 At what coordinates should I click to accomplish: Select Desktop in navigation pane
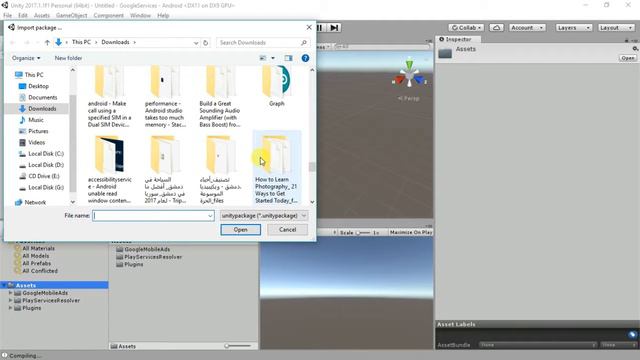pyautogui.click(x=38, y=86)
